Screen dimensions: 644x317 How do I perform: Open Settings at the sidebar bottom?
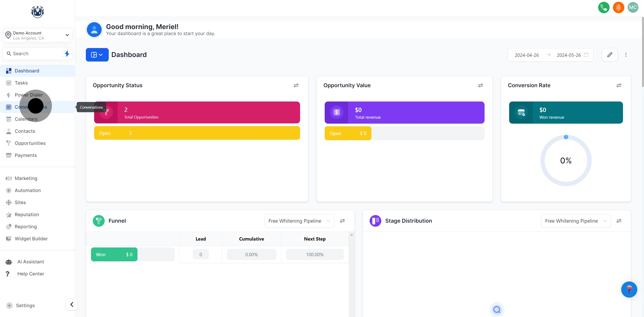(25, 306)
